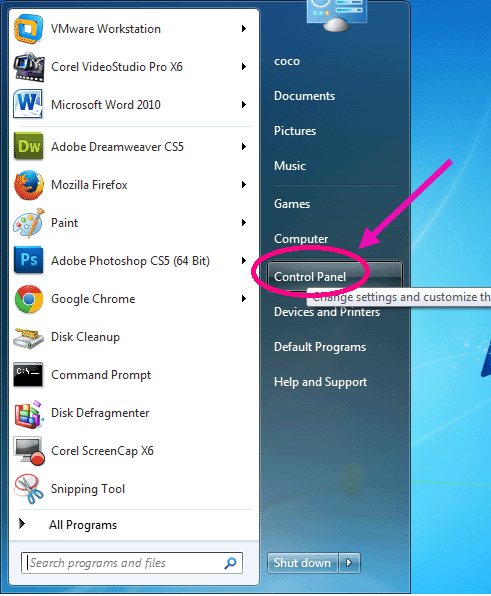Expand Adobe Dreamweaver CS5 submenu arrow
The width and height of the screenshot is (491, 596).
click(244, 147)
